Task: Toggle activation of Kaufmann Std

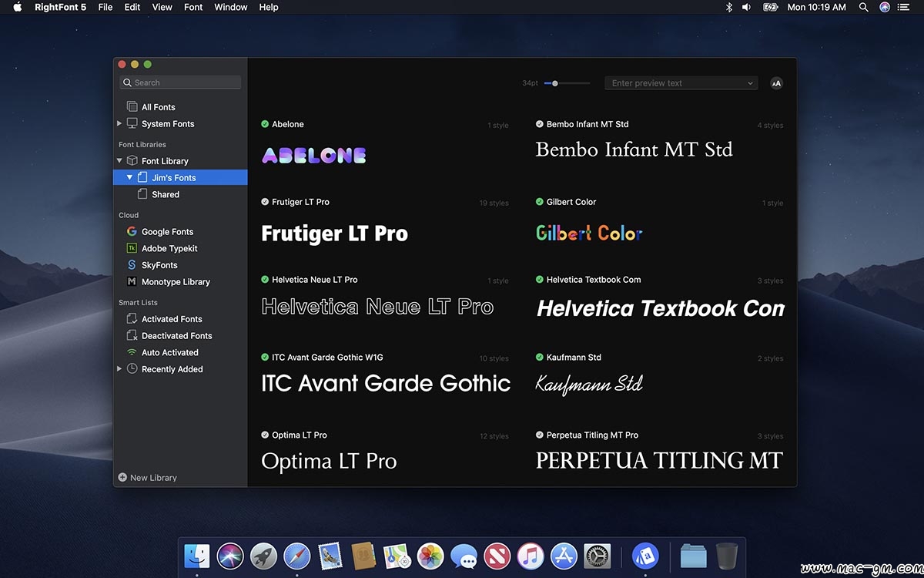Action: tap(540, 358)
